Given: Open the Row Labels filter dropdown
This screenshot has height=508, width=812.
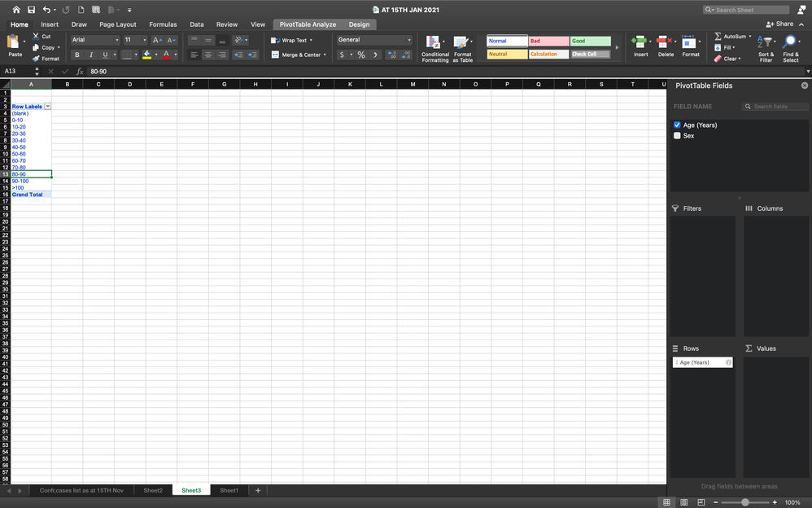Looking at the screenshot, I should click(47, 106).
